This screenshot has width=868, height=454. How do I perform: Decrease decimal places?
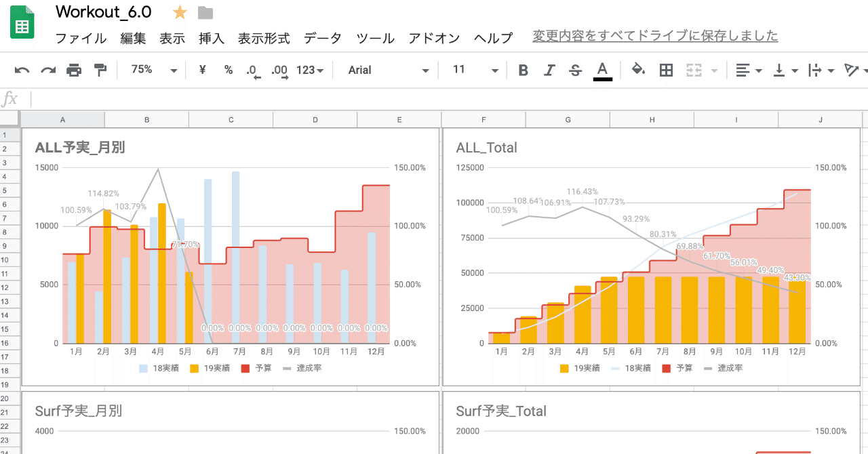pos(253,70)
